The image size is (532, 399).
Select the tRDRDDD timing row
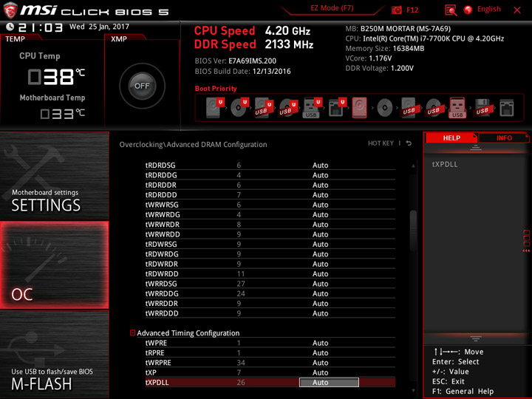pos(270,195)
